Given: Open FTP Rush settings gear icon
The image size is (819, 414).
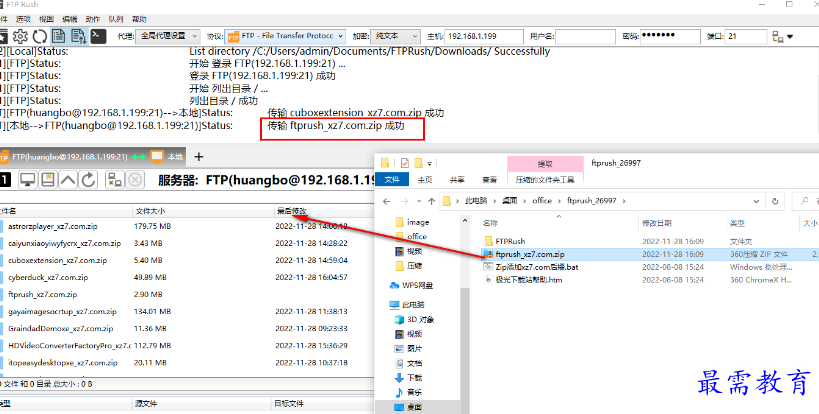Looking at the screenshot, I should 20,37.
